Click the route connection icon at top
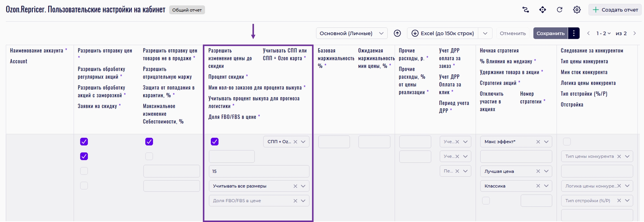The width and height of the screenshot is (644, 222). pyautogui.click(x=525, y=10)
